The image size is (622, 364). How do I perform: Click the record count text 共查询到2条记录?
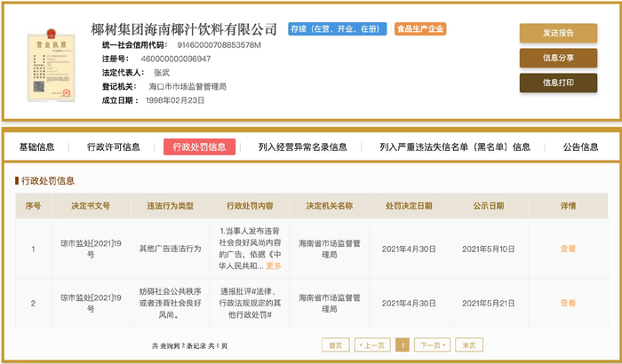tap(179, 345)
